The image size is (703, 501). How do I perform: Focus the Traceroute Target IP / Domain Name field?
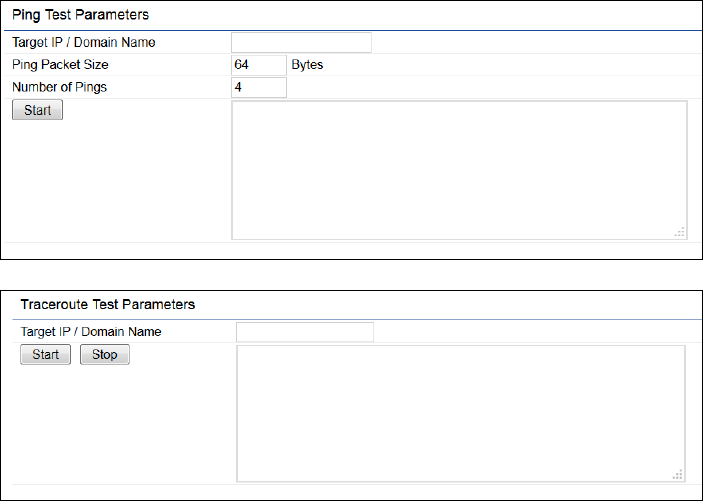click(x=304, y=332)
